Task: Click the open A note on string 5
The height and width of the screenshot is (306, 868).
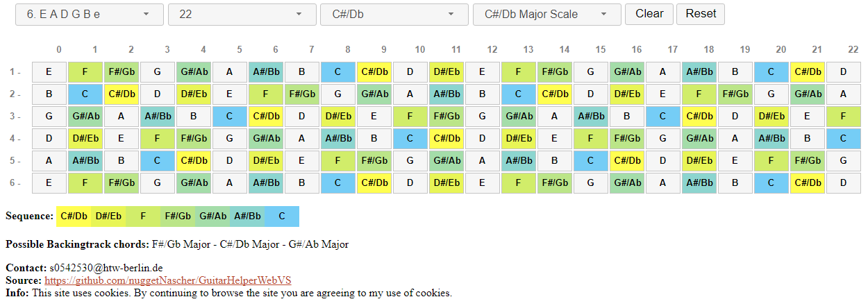Action: [x=49, y=160]
